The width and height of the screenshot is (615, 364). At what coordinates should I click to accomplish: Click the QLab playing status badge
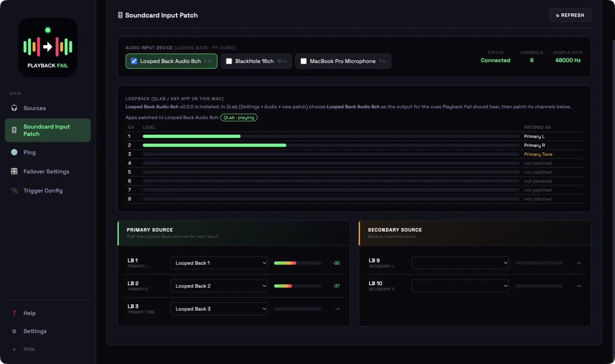(239, 117)
